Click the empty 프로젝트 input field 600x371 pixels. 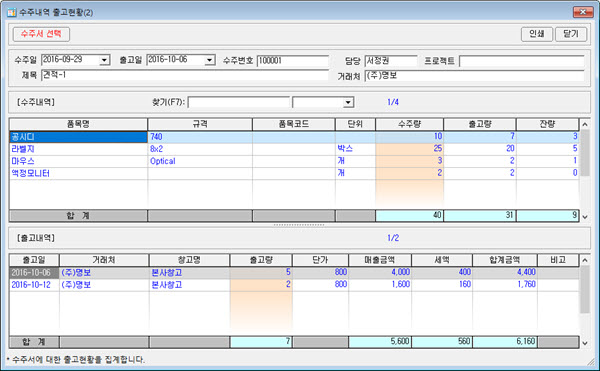point(522,60)
